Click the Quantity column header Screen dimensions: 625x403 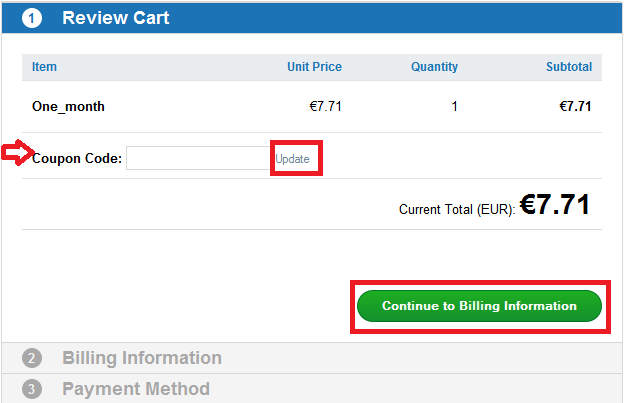[x=434, y=67]
